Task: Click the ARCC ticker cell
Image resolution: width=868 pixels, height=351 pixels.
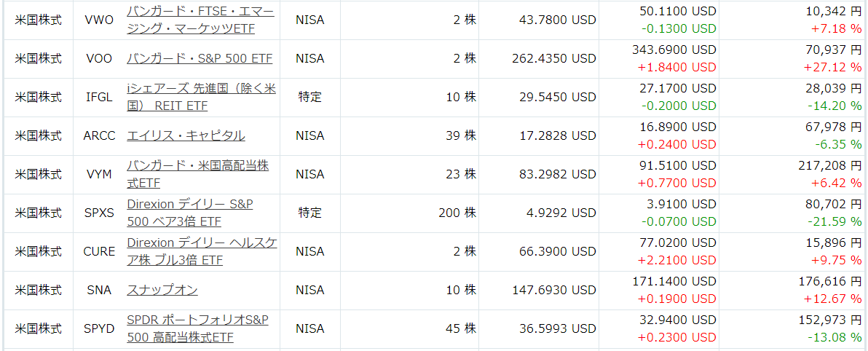Action: pos(100,135)
